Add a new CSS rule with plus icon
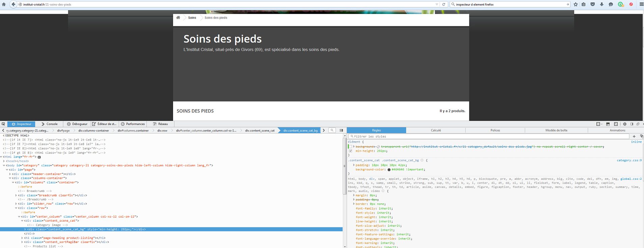 click(634, 137)
